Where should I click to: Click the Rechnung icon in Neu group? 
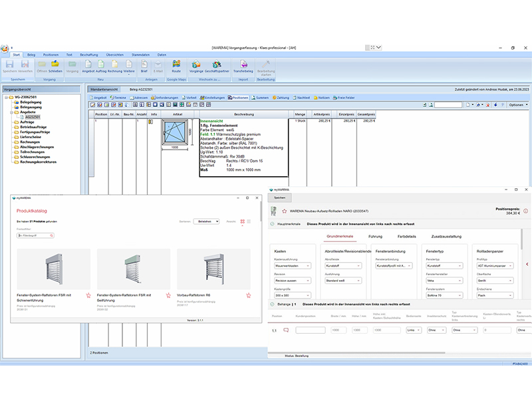coord(116,65)
